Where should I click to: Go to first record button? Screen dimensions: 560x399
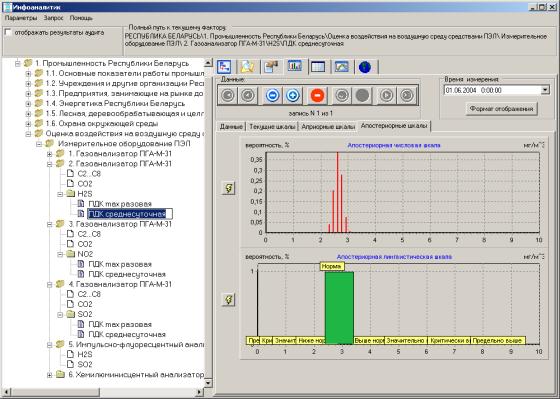pyautogui.click(x=228, y=95)
